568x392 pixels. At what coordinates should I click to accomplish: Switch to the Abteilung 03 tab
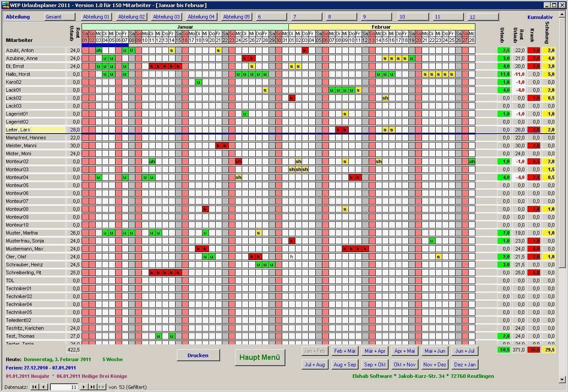click(166, 16)
